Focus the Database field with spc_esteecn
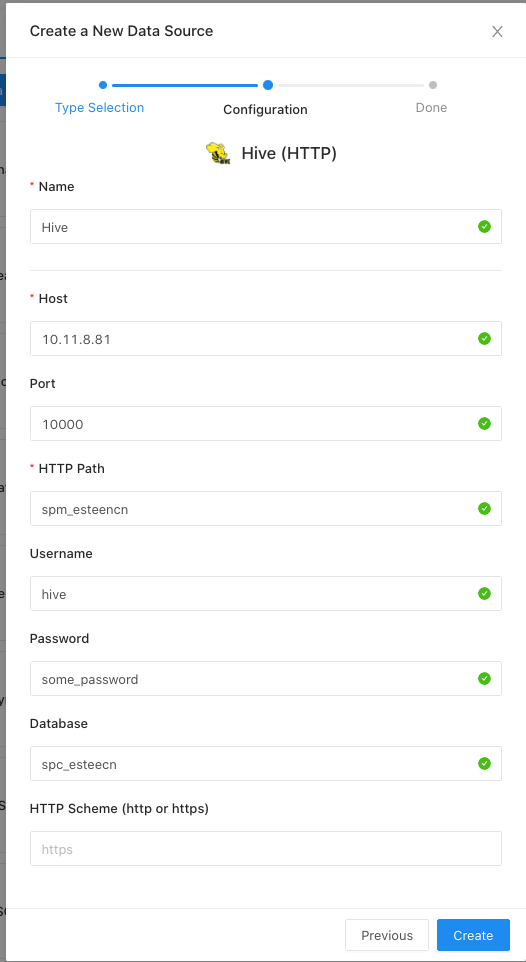This screenshot has height=962, width=526. 266,764
